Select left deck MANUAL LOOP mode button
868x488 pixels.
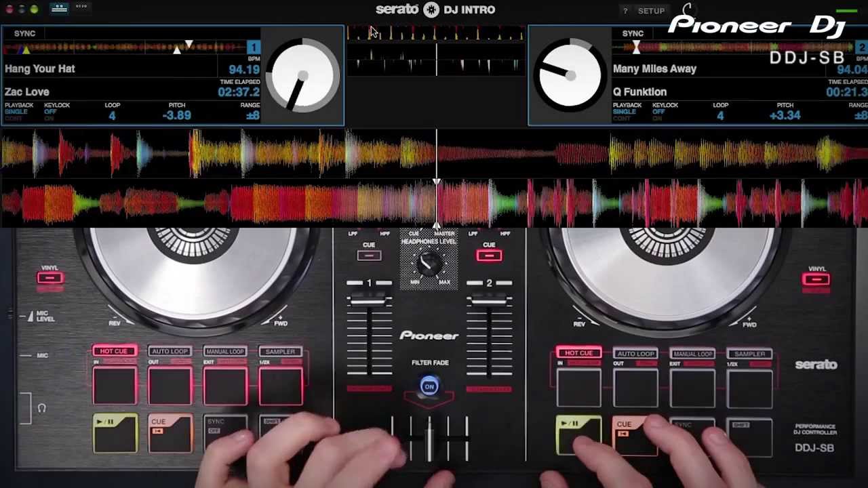click(225, 352)
